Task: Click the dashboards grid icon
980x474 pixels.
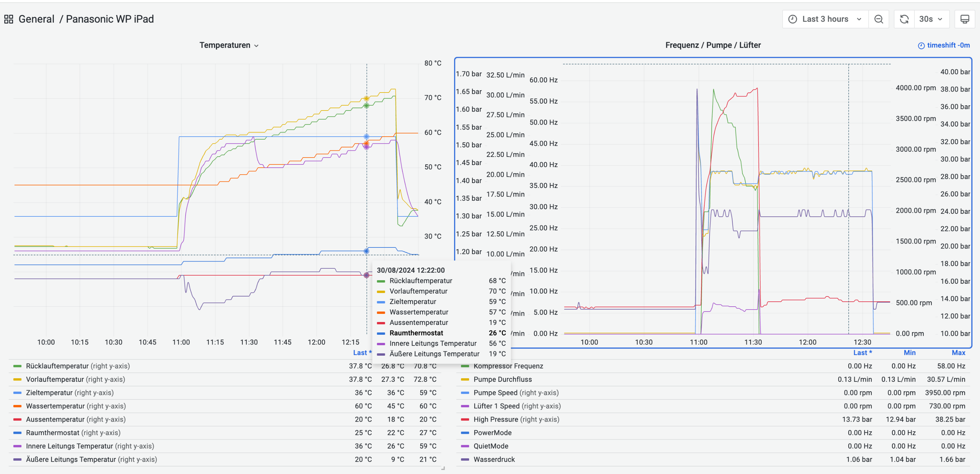Action: point(9,19)
